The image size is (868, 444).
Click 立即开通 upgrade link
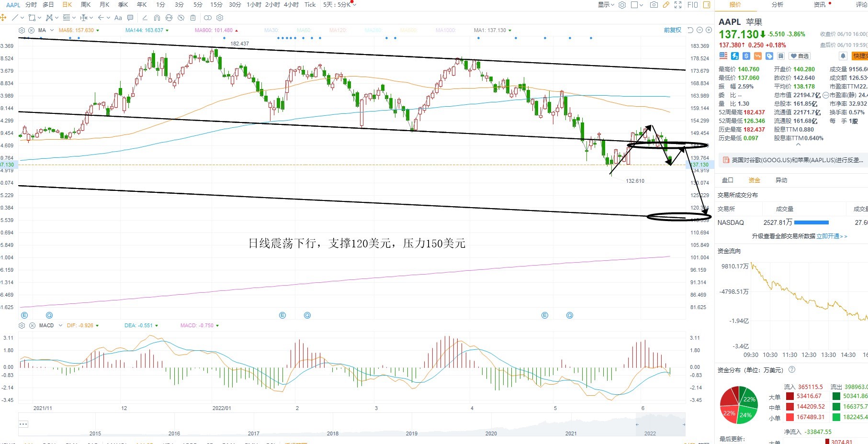pos(831,236)
